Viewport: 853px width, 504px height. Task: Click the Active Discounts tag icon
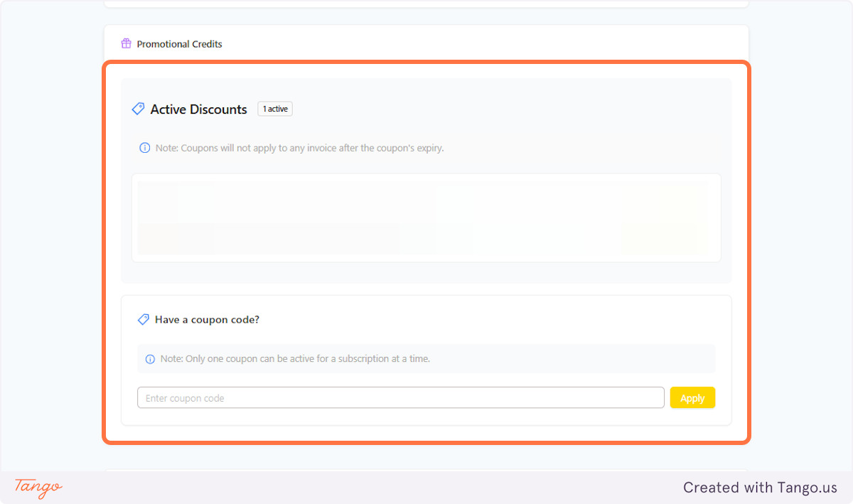pyautogui.click(x=138, y=109)
